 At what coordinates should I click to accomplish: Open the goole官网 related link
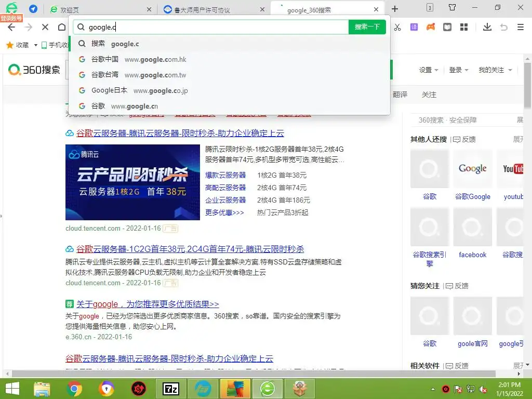tap(473, 344)
